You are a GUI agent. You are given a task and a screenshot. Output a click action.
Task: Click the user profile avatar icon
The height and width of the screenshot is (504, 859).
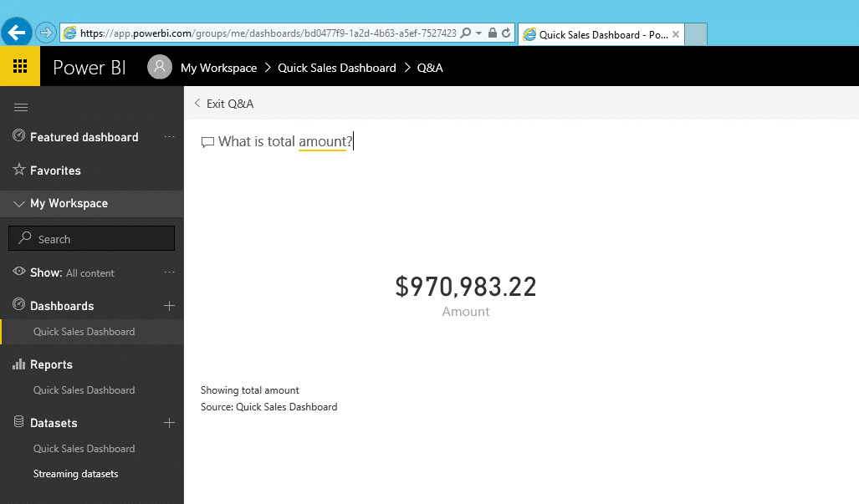point(160,67)
